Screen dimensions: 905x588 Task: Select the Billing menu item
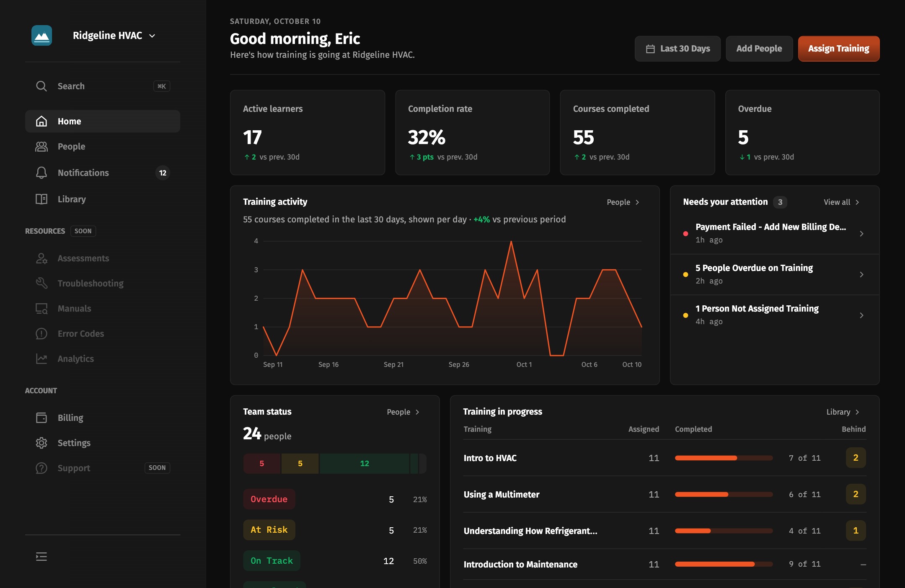point(103,418)
